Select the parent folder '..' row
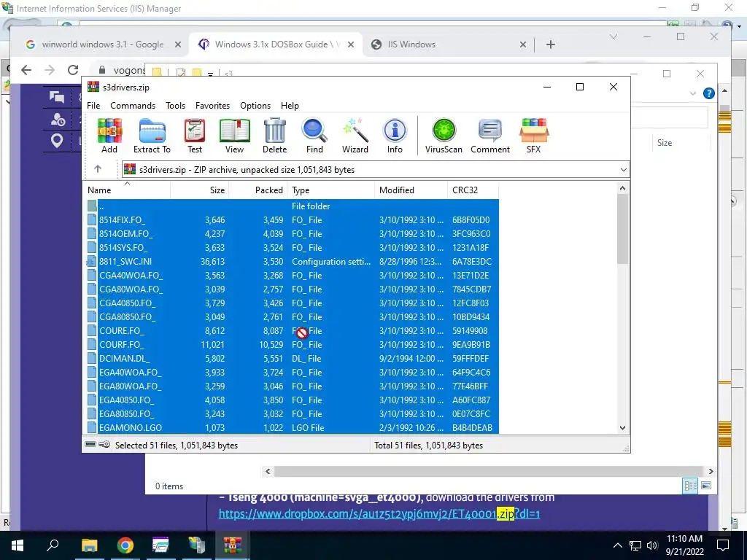 291,206
